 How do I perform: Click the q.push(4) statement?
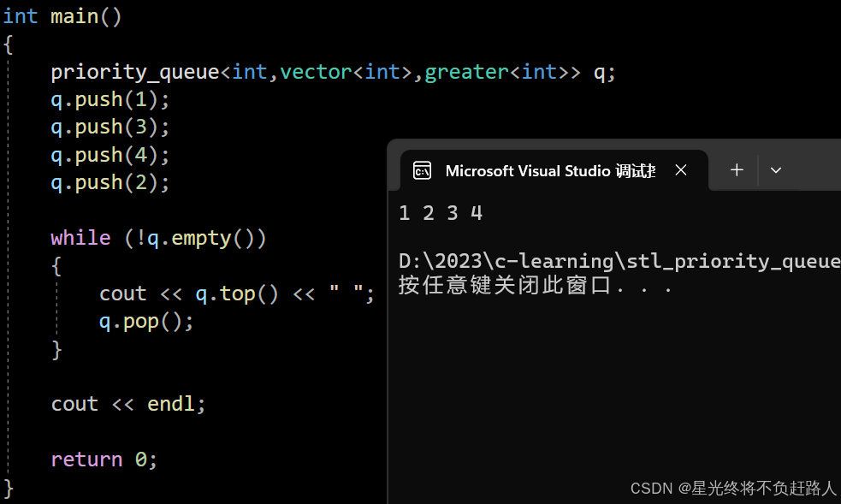click(110, 154)
